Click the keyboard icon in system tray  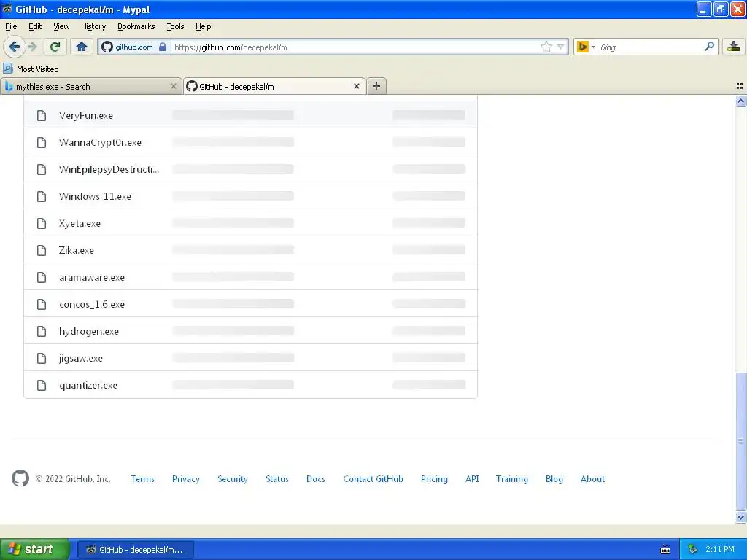665,550
